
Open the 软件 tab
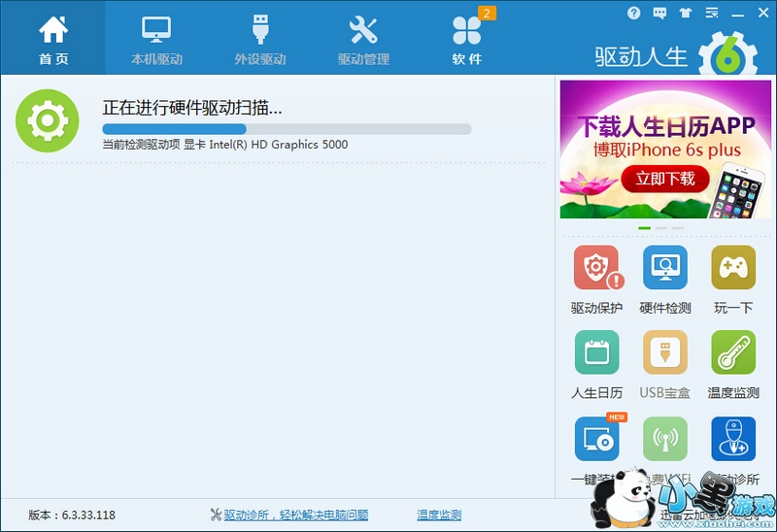[x=467, y=38]
